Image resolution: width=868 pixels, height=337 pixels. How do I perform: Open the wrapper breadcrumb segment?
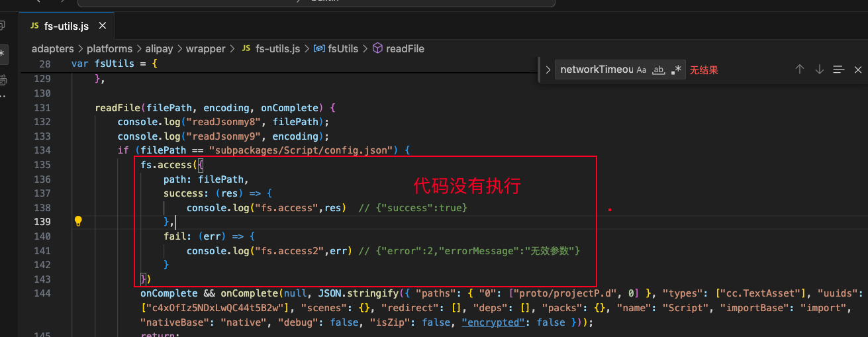tap(205, 49)
